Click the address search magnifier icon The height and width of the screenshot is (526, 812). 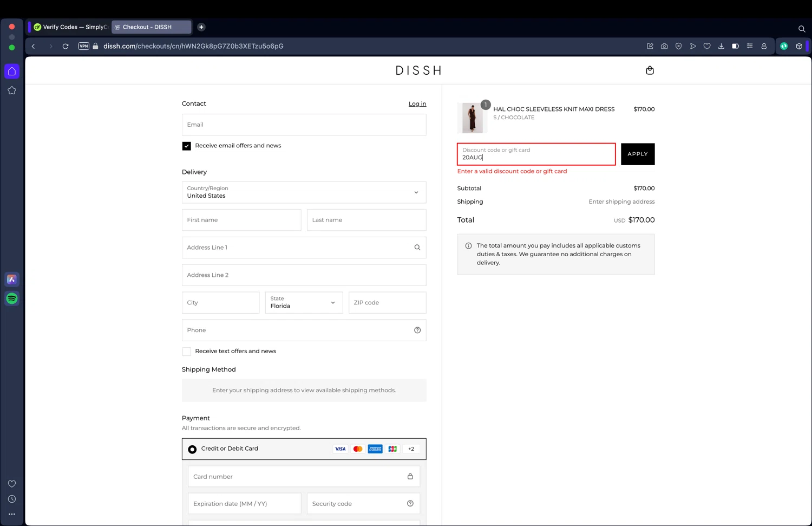417,248
